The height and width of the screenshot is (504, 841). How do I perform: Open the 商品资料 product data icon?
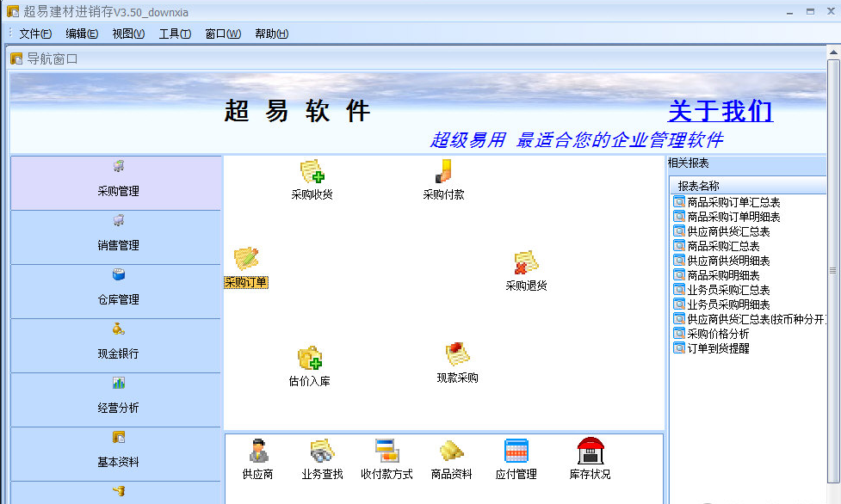point(452,459)
